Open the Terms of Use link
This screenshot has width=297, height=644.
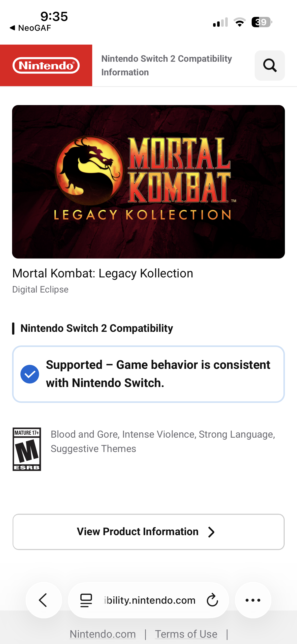pos(186,634)
